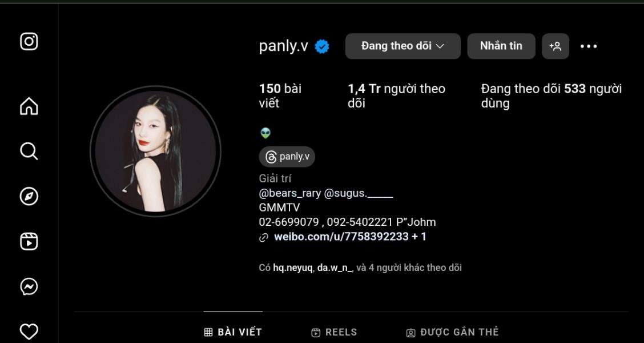Switch to the REELS tab
Screen dimensions: 644x343
point(335,332)
